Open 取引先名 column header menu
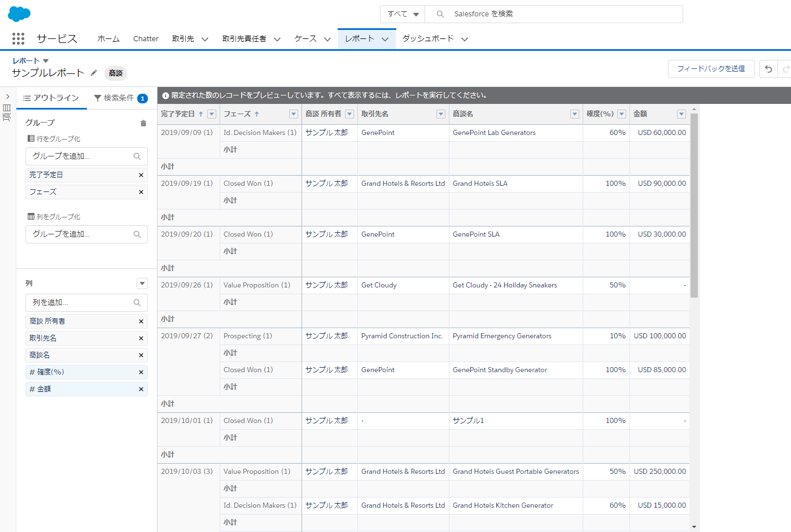The width and height of the screenshot is (791, 532). coord(441,114)
